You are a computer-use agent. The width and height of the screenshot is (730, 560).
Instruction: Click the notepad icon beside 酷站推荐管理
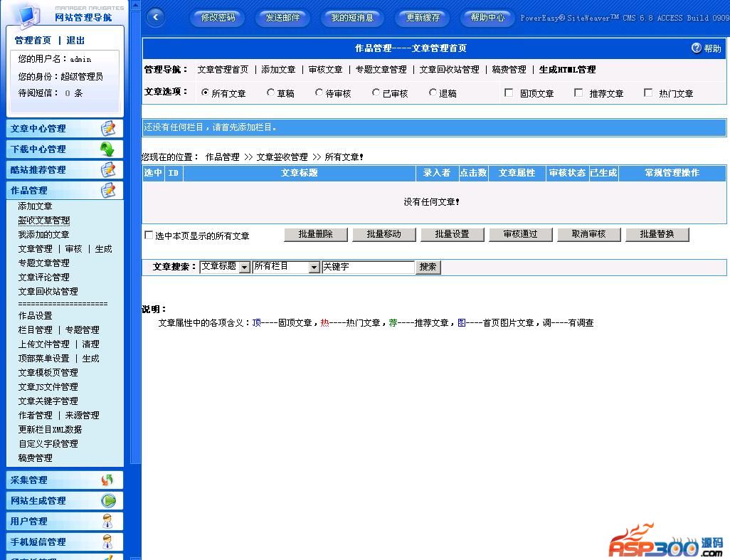tap(108, 169)
